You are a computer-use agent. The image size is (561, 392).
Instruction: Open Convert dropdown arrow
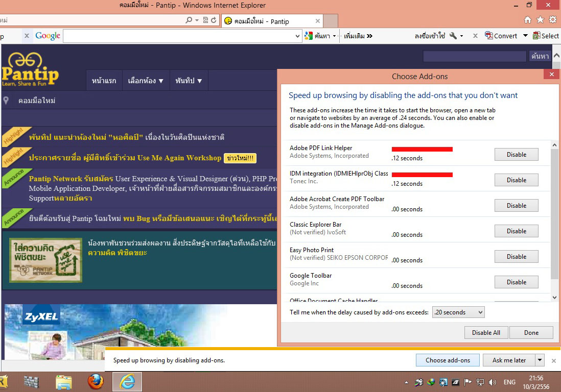(x=525, y=35)
